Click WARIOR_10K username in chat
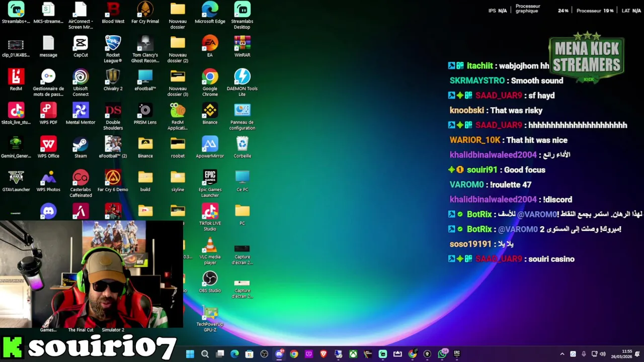Viewport: 644px width, 362px height. [475, 140]
